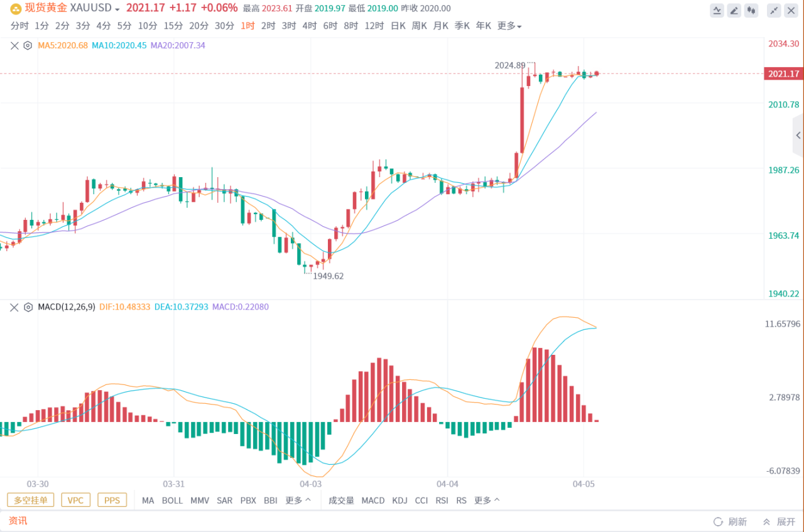Open MACD settings hexagon icon
Screen dimensions: 804x532
28,307
